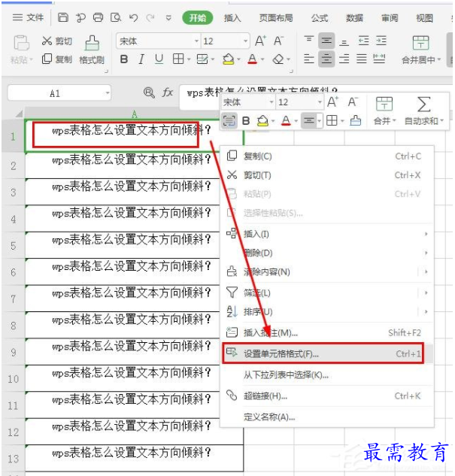Choose 定义名称(A) in context menu
Image resolution: width=455 pixels, height=476 pixels.
(326, 417)
